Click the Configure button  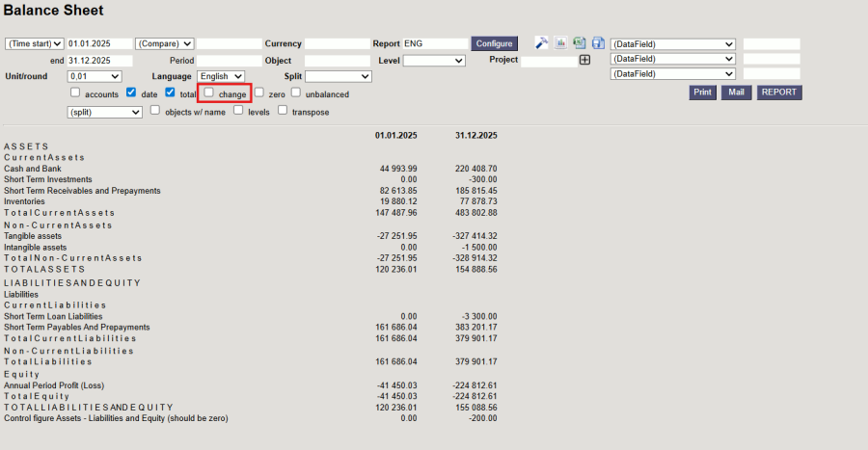point(495,44)
